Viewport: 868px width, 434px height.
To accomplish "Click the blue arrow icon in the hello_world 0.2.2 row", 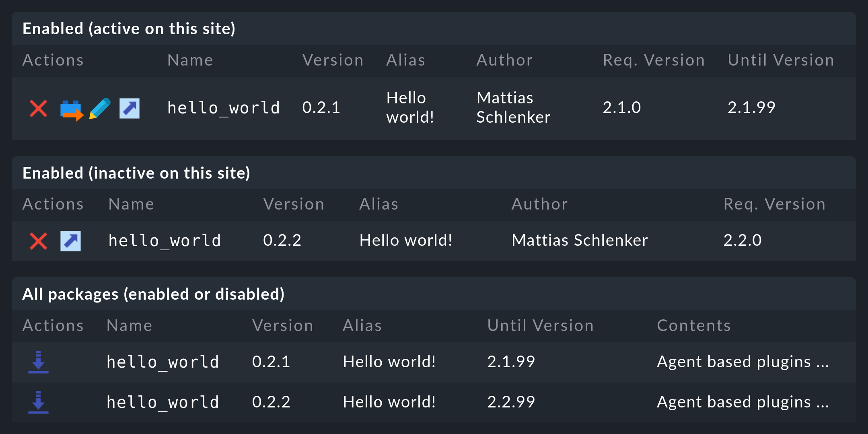I will tap(71, 241).
